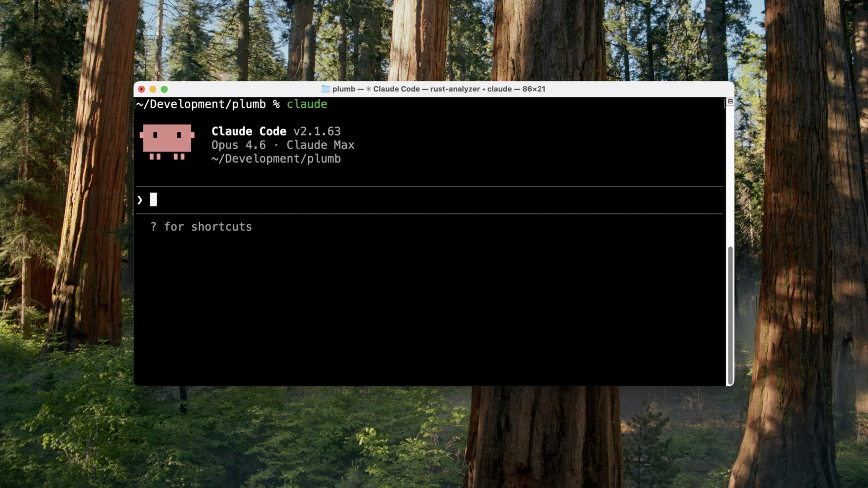Click the 'Claude Max' plan label
This screenshot has width=868, height=488.
coord(320,145)
